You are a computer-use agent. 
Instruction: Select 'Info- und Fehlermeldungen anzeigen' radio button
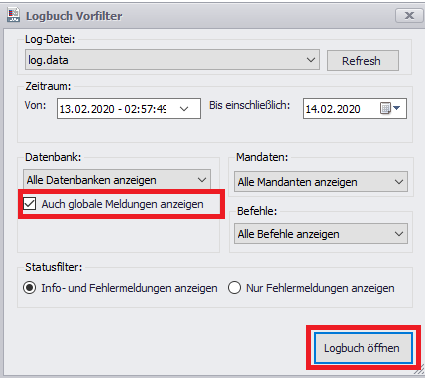[x=30, y=288]
